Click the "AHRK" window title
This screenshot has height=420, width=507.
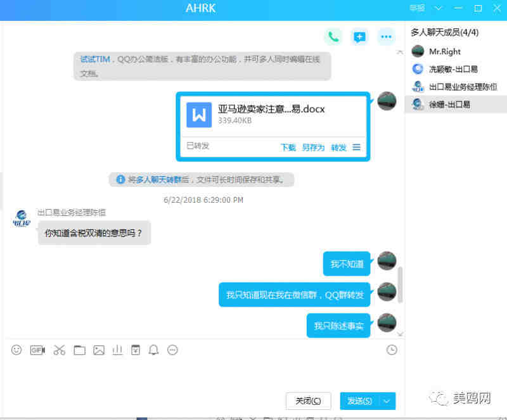[x=200, y=8]
